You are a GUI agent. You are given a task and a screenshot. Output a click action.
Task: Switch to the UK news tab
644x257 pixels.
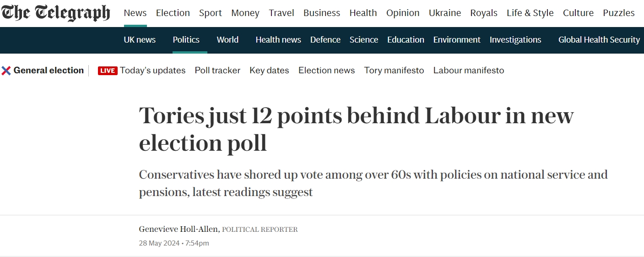140,40
